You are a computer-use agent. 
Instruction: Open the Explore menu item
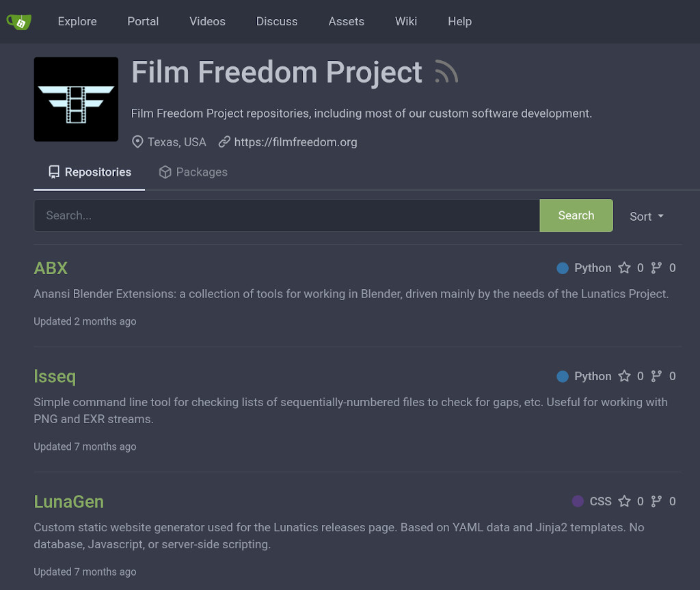pyautogui.click(x=77, y=22)
